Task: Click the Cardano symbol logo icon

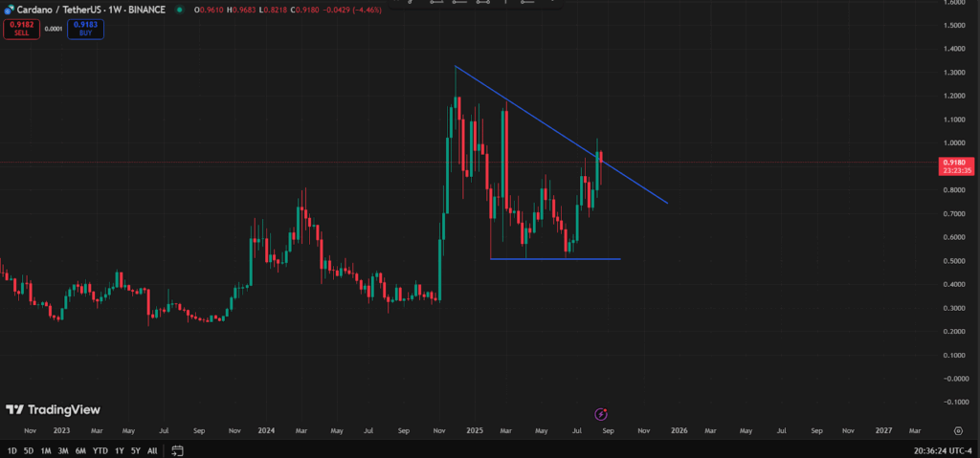Action: 8,10
